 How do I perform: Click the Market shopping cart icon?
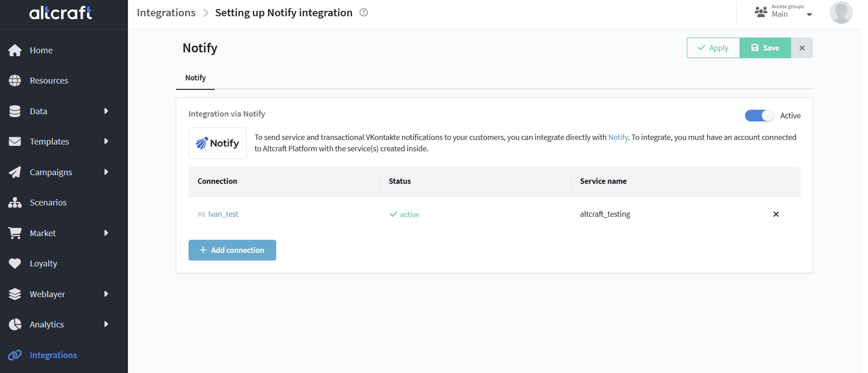click(15, 233)
